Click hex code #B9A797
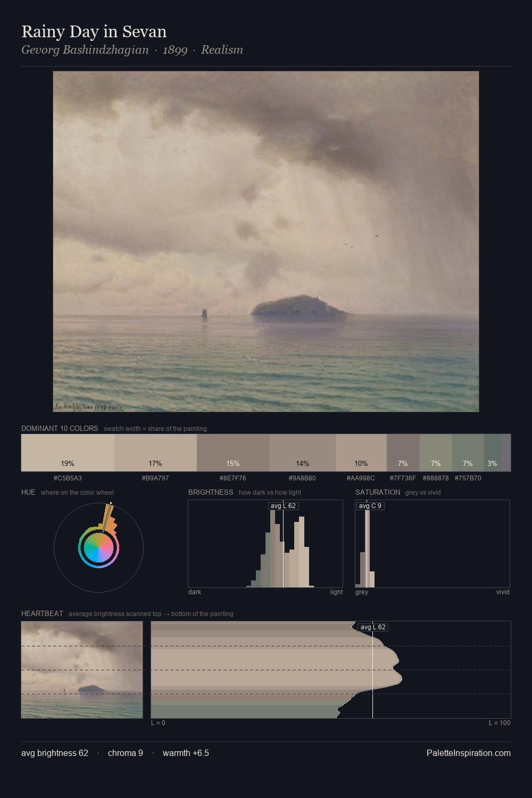Screen dimensions: 532x798 (x=155, y=478)
